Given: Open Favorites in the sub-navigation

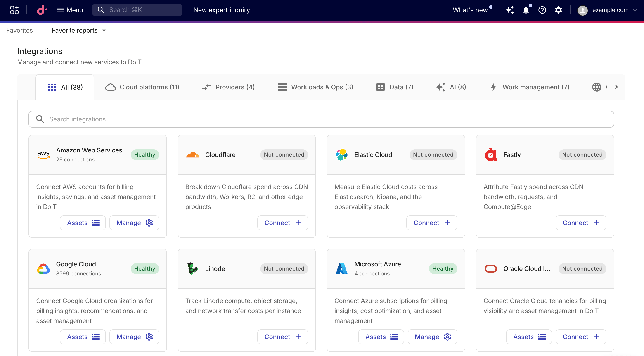Looking at the screenshot, I should 19,30.
